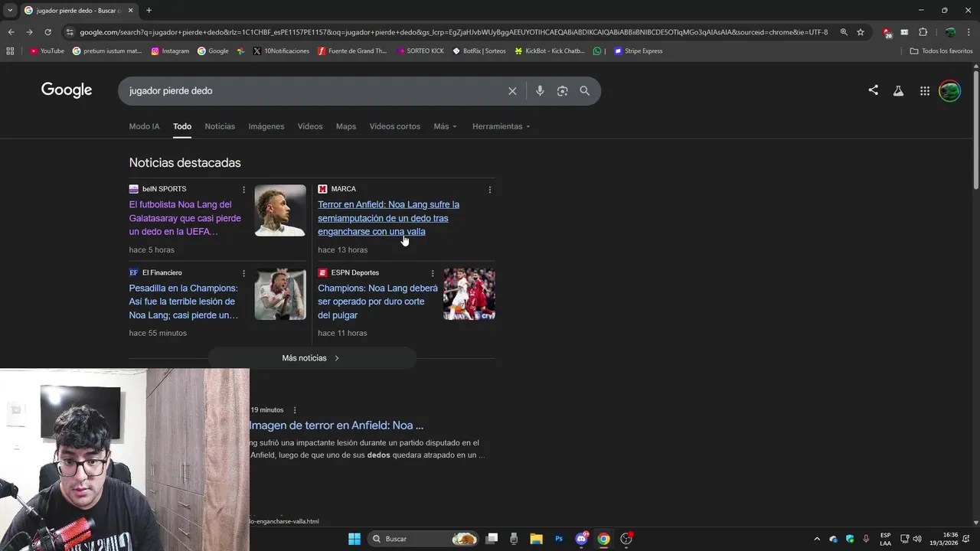Open File Explorer from the taskbar

[536, 539]
